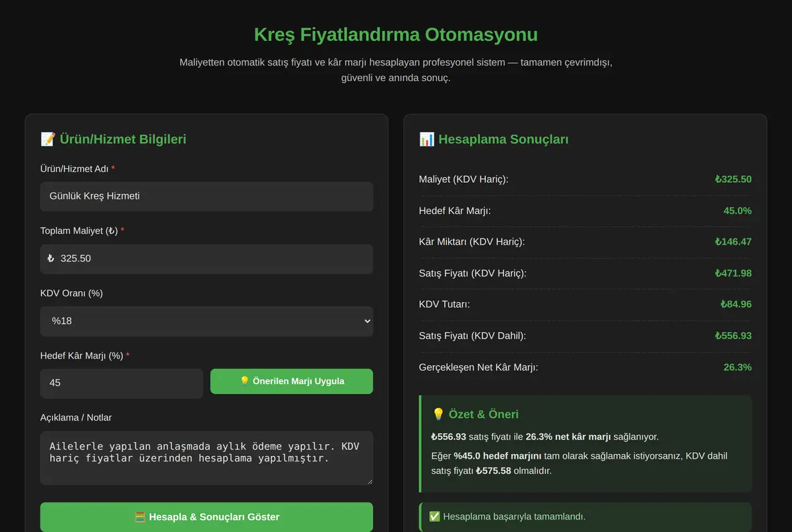The image size is (792, 532).
Task: Click the green checkmark icon in success message
Action: (x=434, y=516)
